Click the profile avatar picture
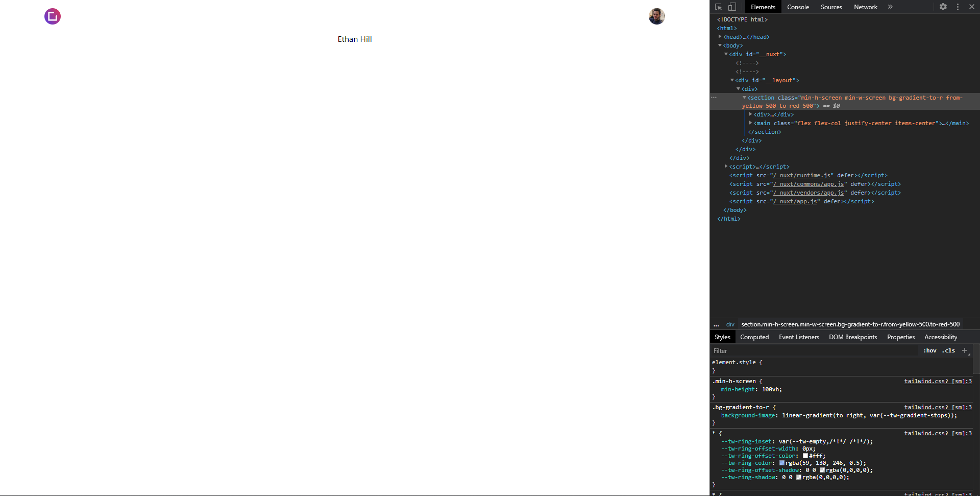The image size is (980, 496). tap(656, 16)
